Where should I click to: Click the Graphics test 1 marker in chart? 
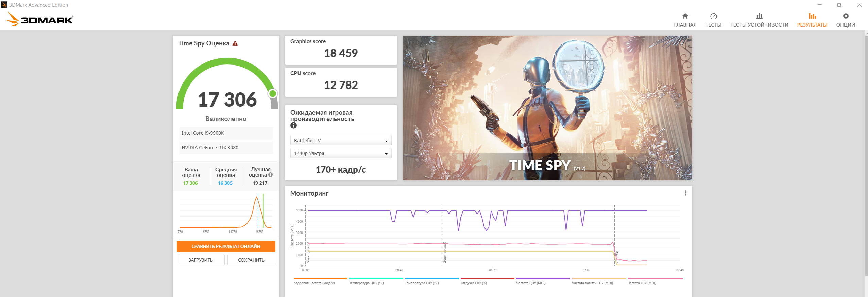pos(308,253)
